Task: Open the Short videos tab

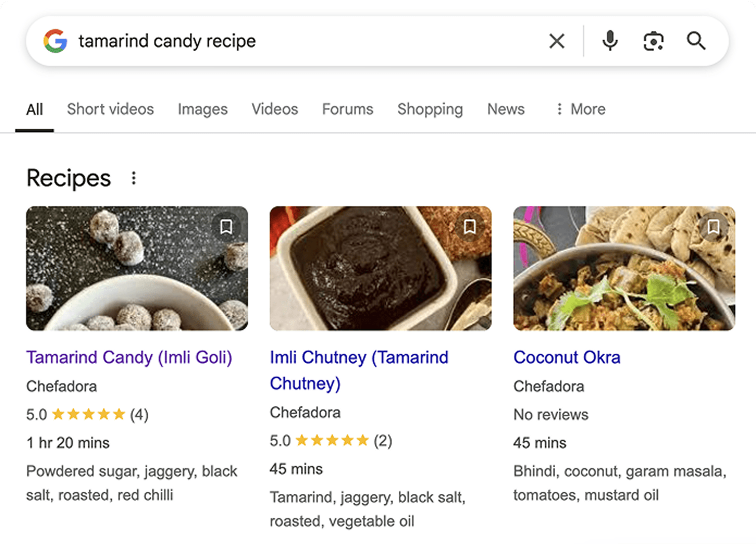Action: coord(111,109)
